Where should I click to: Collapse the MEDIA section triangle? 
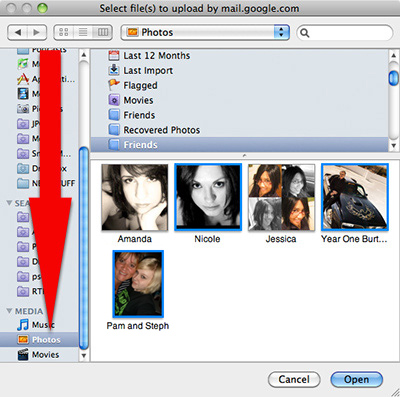pos(9,311)
